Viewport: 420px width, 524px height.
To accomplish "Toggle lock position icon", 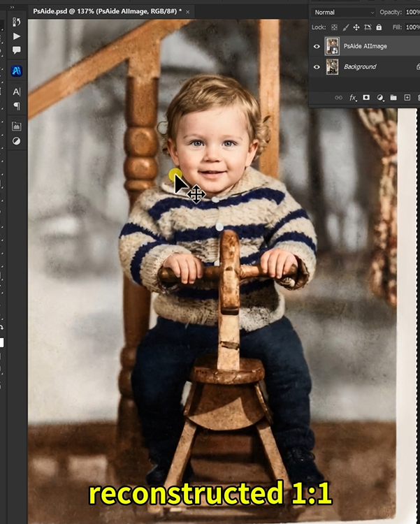I will click(x=356, y=27).
